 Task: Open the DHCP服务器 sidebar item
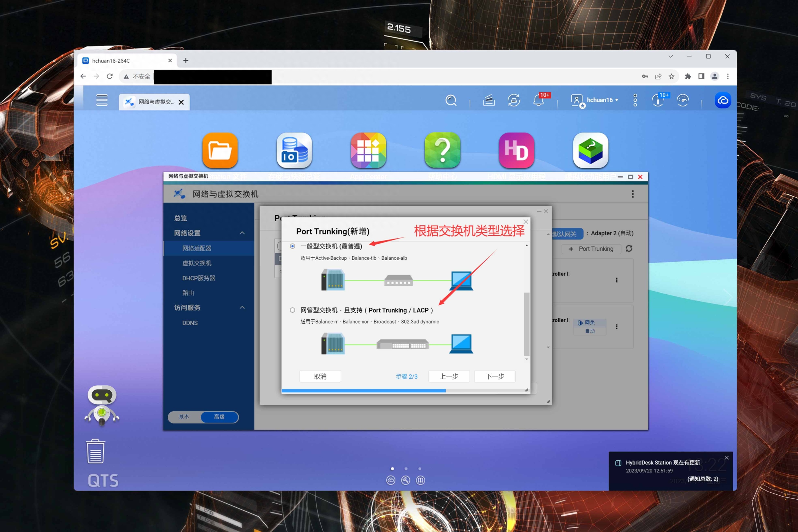198,278
